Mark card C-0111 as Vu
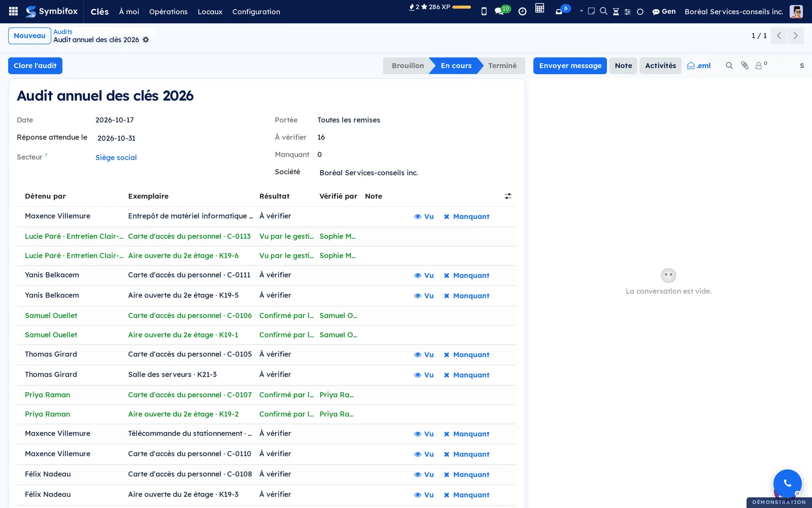 point(424,275)
